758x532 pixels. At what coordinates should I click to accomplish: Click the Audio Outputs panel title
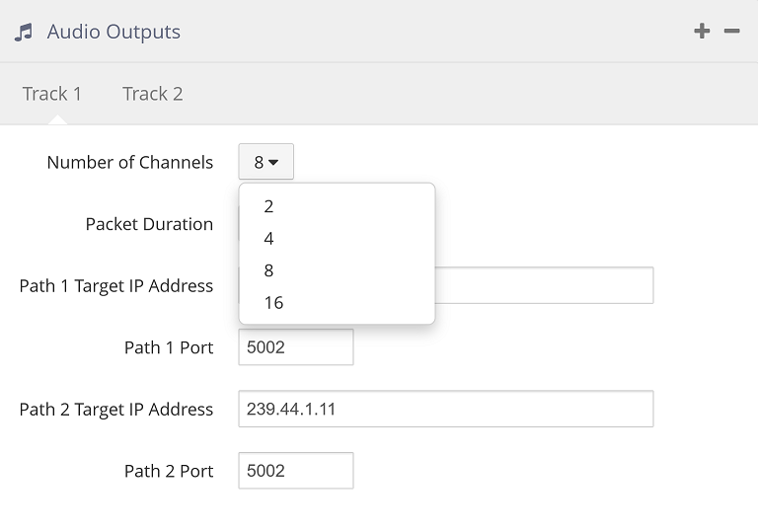(114, 32)
